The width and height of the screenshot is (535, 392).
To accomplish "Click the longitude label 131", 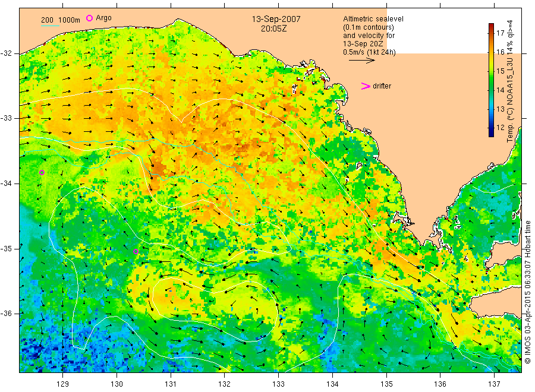I will 171,384.
